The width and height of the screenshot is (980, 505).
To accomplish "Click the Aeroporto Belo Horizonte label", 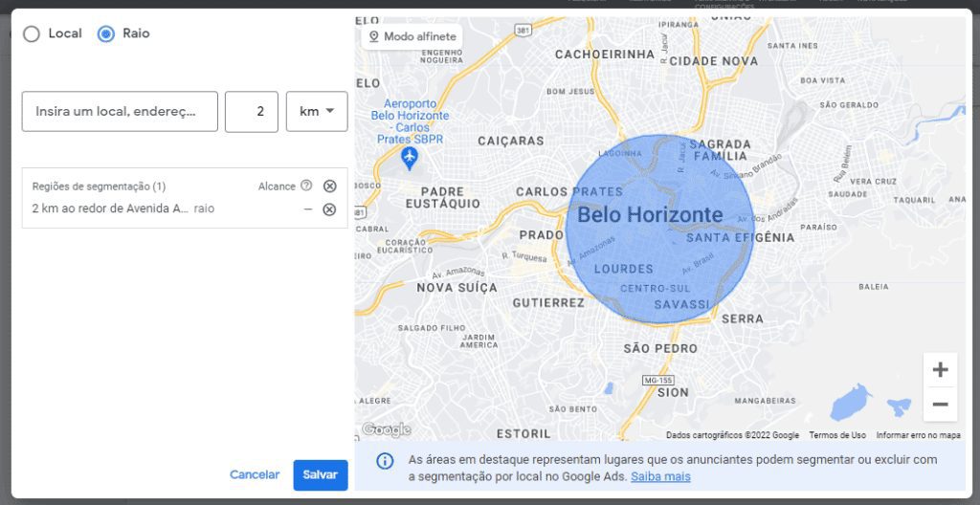I will click(410, 121).
